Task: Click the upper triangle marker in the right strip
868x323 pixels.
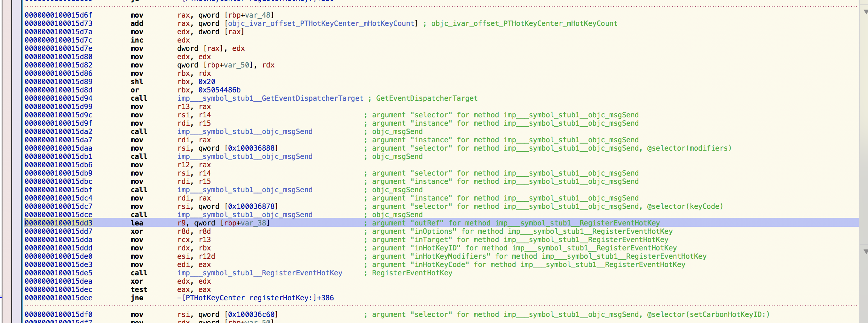Action: (865, 12)
